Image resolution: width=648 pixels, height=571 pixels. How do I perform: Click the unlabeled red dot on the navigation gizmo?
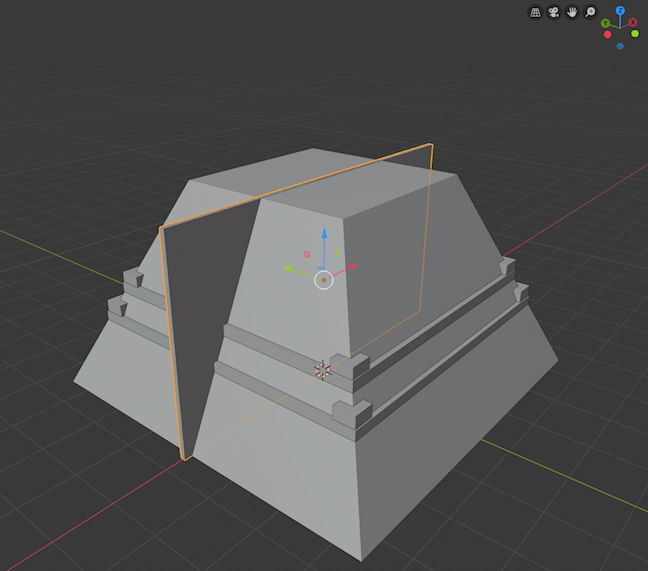pos(607,34)
